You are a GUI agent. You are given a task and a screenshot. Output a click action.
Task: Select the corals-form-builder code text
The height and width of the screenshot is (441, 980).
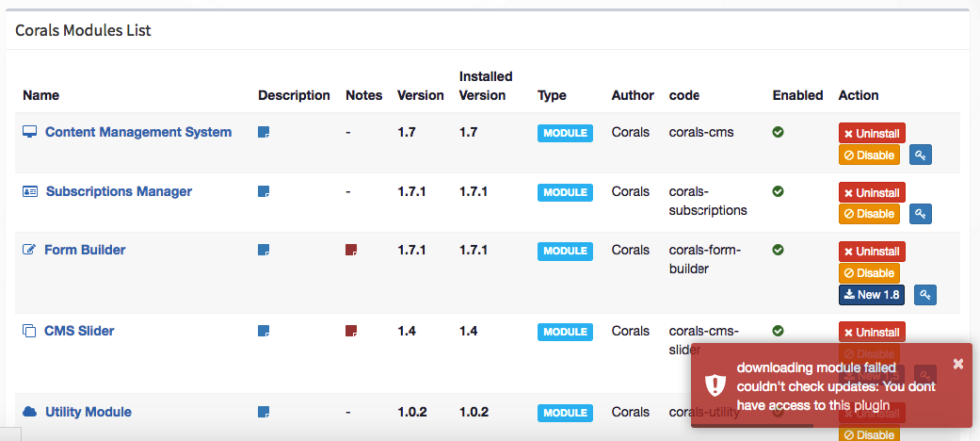pyautogui.click(x=704, y=259)
